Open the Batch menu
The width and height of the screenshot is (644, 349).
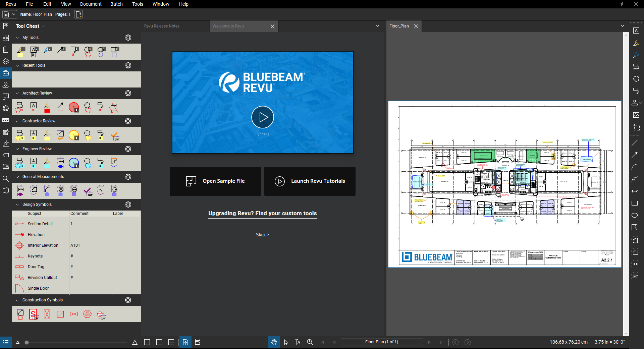116,4
